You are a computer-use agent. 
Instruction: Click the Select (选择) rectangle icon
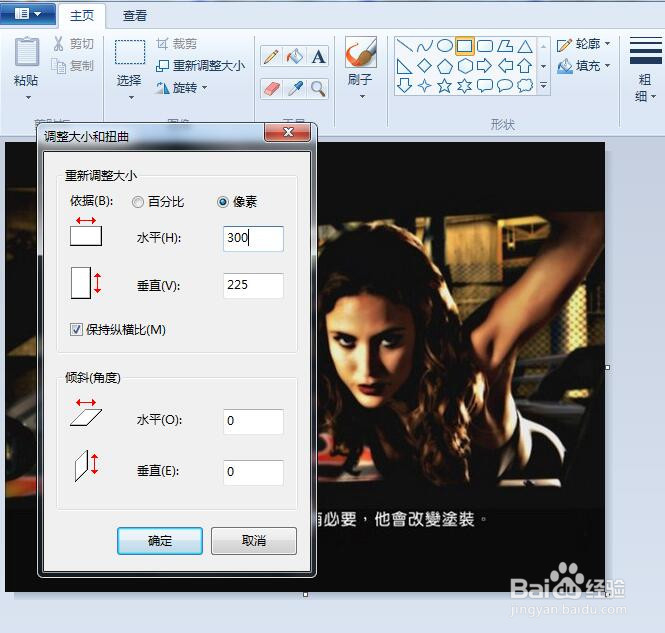tap(130, 52)
